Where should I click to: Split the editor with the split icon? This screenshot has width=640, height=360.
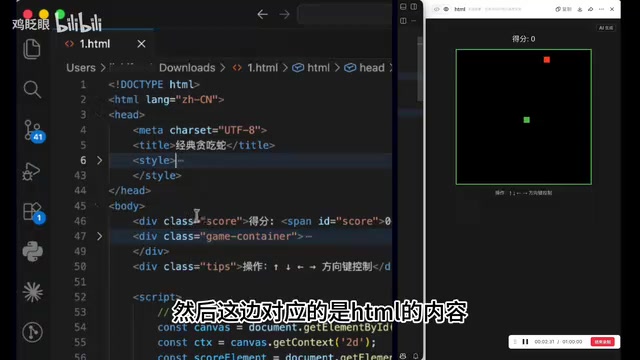(x=403, y=20)
